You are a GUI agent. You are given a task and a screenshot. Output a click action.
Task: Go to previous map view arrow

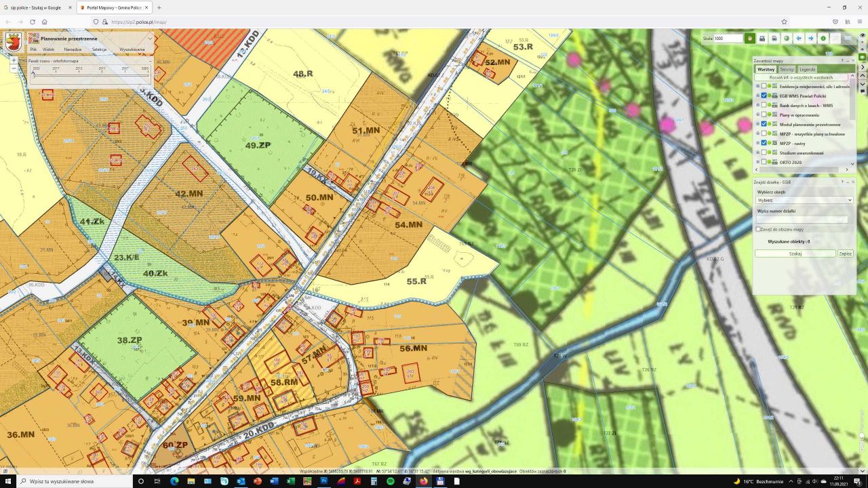799,39
